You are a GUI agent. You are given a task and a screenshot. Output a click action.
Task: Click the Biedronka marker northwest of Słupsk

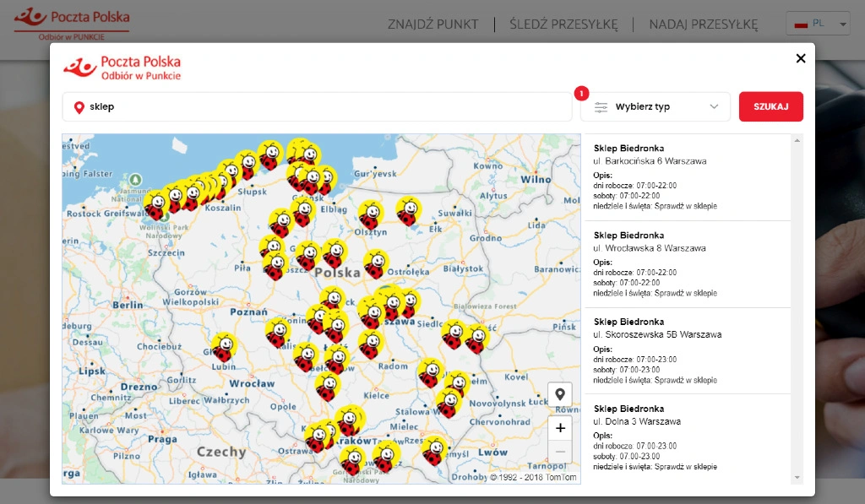pyautogui.click(x=248, y=165)
